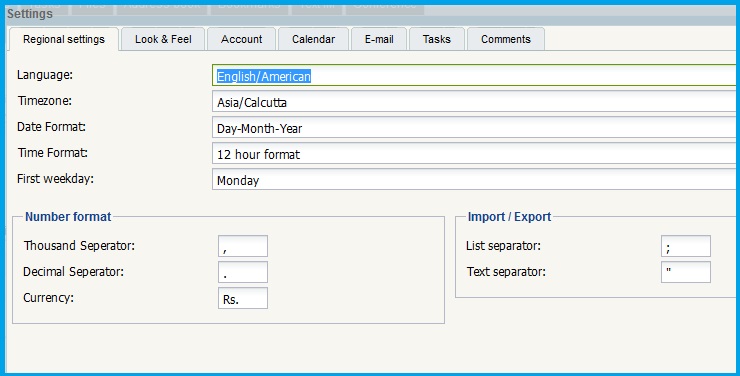Click the Decimal Seperator input field

click(243, 272)
